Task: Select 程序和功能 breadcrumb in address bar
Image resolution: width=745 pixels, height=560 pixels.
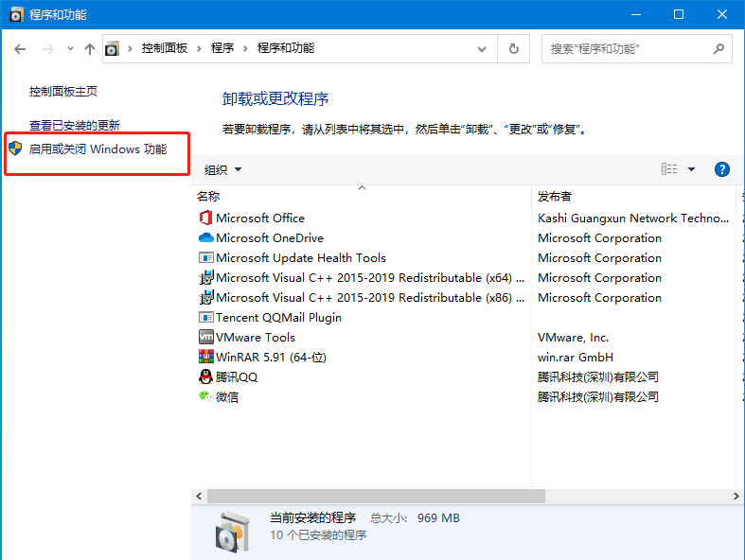Action: point(286,48)
